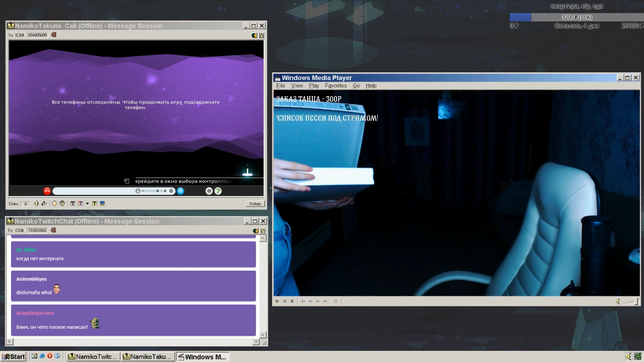
Task: Click the History button
Action: tap(255, 203)
